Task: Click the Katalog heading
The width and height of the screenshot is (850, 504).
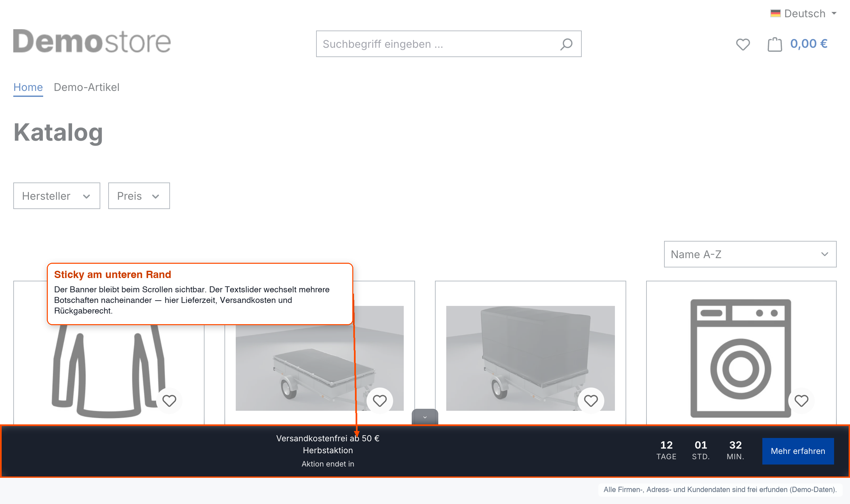Action: (58, 133)
